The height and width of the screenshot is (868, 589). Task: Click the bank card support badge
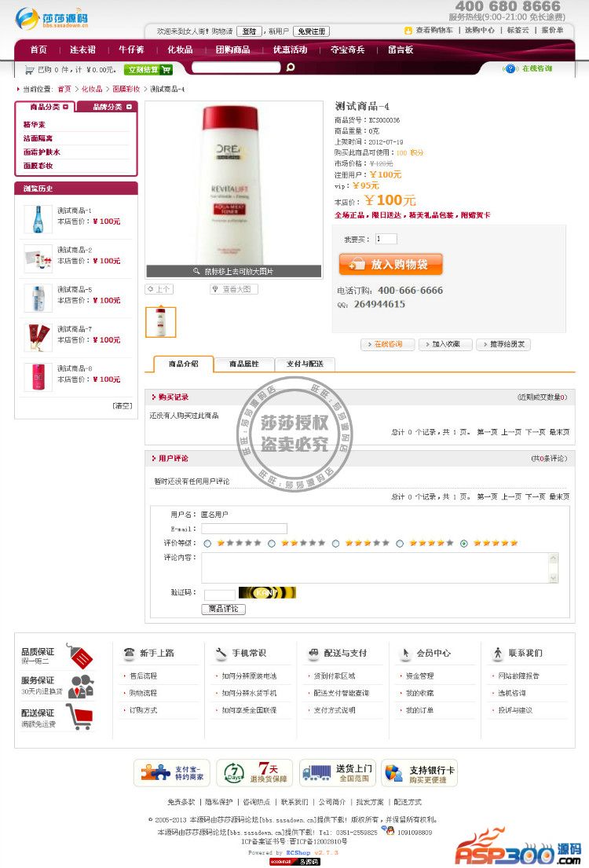419,773
